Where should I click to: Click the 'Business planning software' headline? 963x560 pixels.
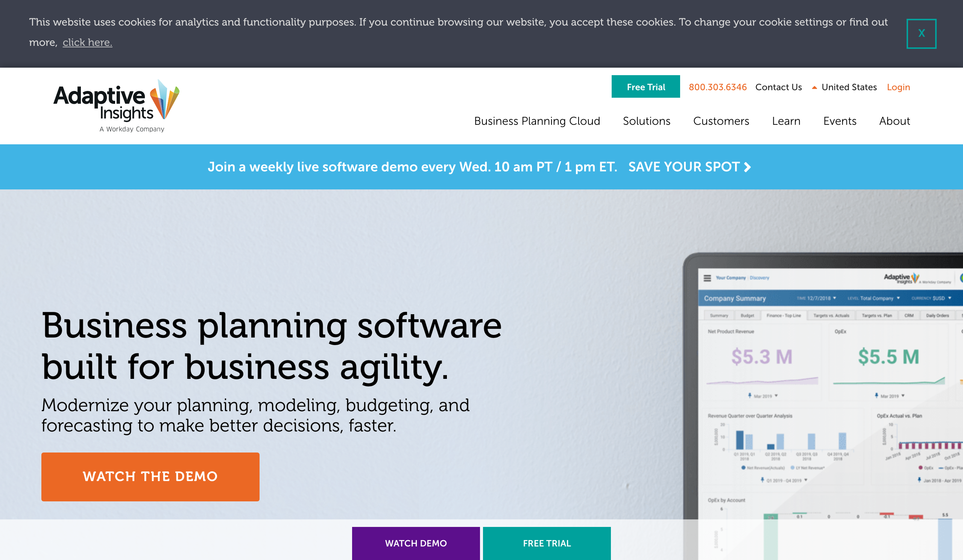pyautogui.click(x=271, y=345)
